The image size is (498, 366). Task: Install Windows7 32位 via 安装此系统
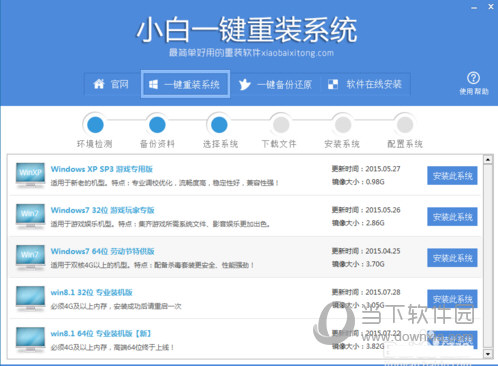pyautogui.click(x=452, y=217)
